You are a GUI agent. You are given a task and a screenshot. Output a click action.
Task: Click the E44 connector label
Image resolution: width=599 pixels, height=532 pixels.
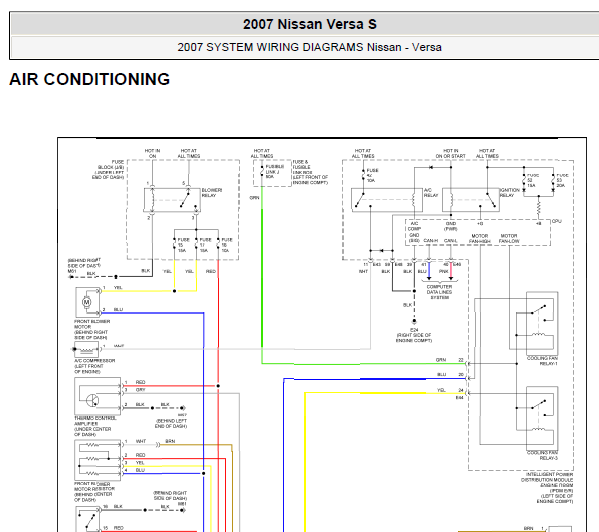(x=460, y=398)
